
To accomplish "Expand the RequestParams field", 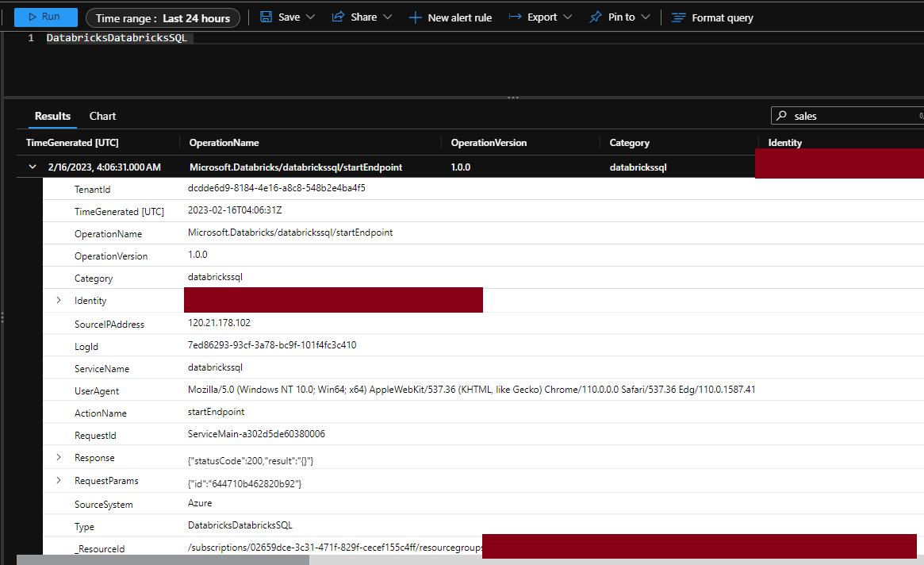I will coord(59,480).
